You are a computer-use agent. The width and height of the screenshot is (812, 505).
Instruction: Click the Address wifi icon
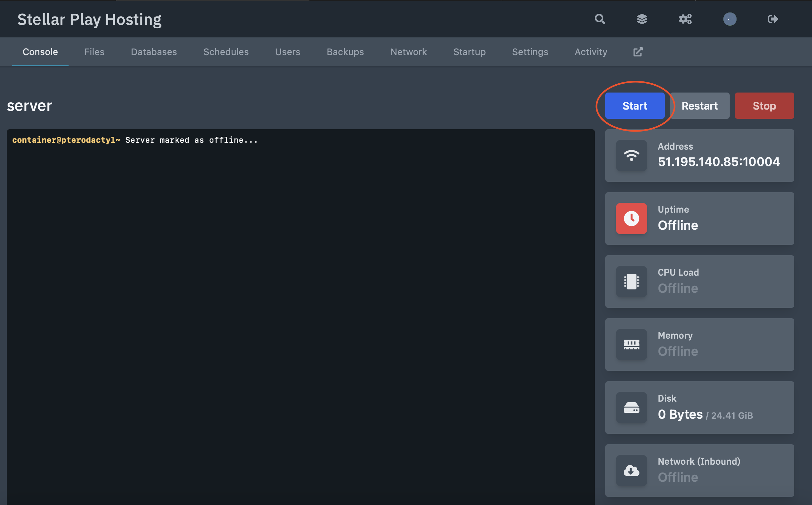(631, 156)
